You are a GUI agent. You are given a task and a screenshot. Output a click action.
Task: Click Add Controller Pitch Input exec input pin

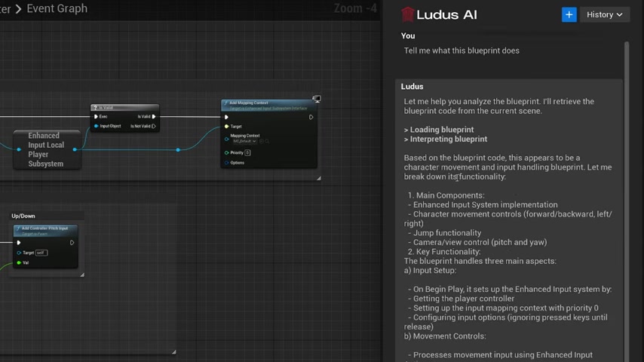point(19,243)
